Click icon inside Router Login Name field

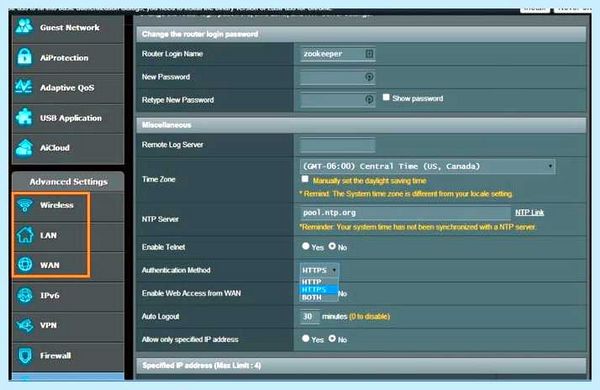point(369,54)
